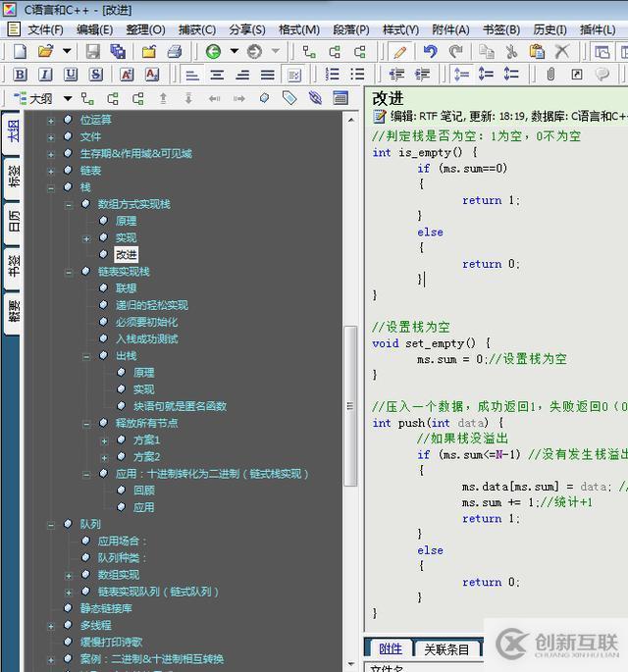
Task: Toggle Bold formatting
Action: coord(20,75)
